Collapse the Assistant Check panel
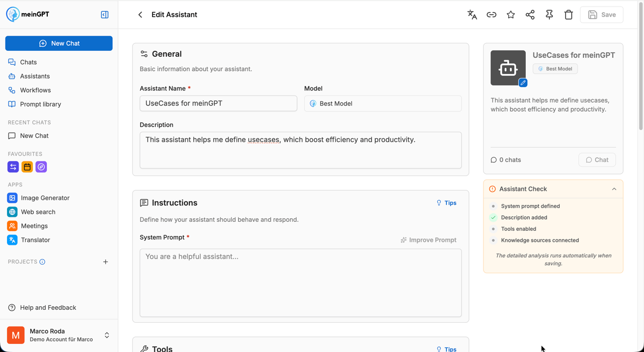Image resolution: width=644 pixels, height=352 pixels. (x=614, y=189)
